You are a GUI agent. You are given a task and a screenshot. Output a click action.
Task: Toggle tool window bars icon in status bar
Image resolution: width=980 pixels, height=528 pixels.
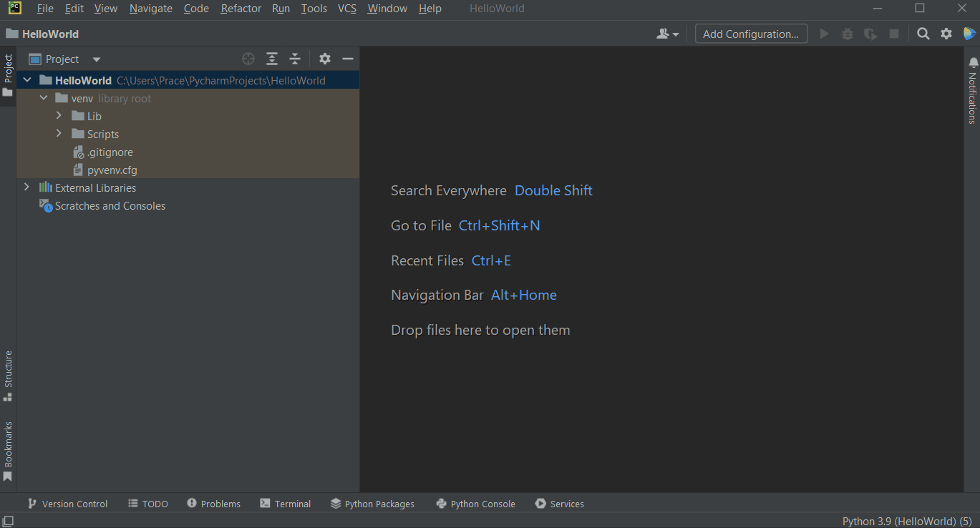7,521
